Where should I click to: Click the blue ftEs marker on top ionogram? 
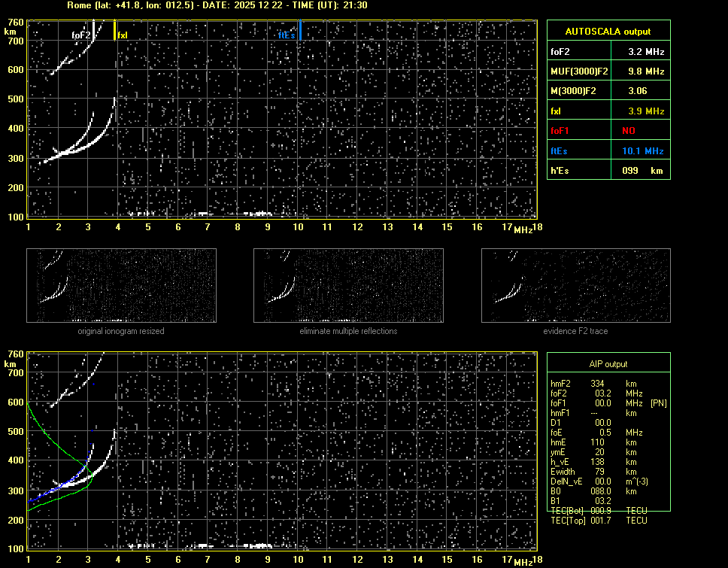[x=300, y=31]
